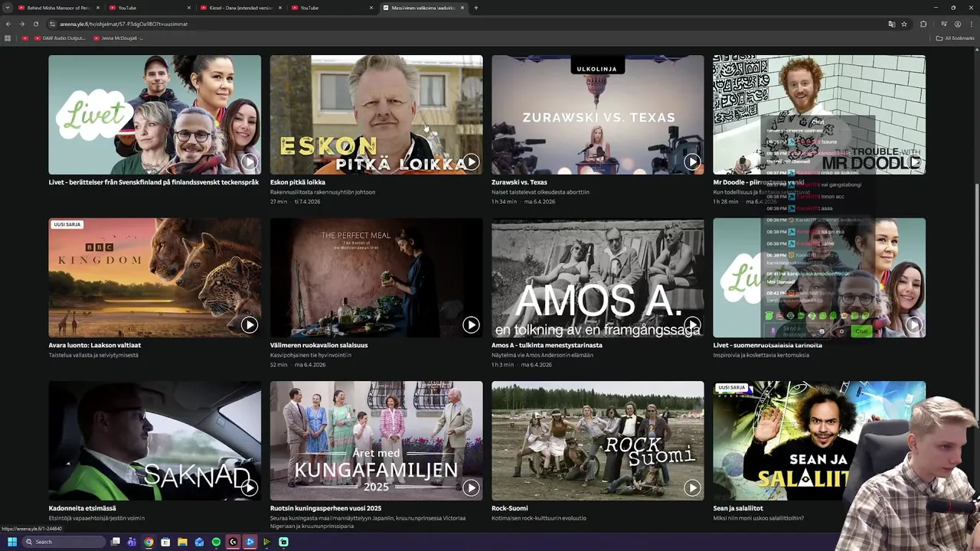Screen dimensions: 980x551
Task: Click The Perfect Meal thumbnail image
Action: tap(376, 278)
